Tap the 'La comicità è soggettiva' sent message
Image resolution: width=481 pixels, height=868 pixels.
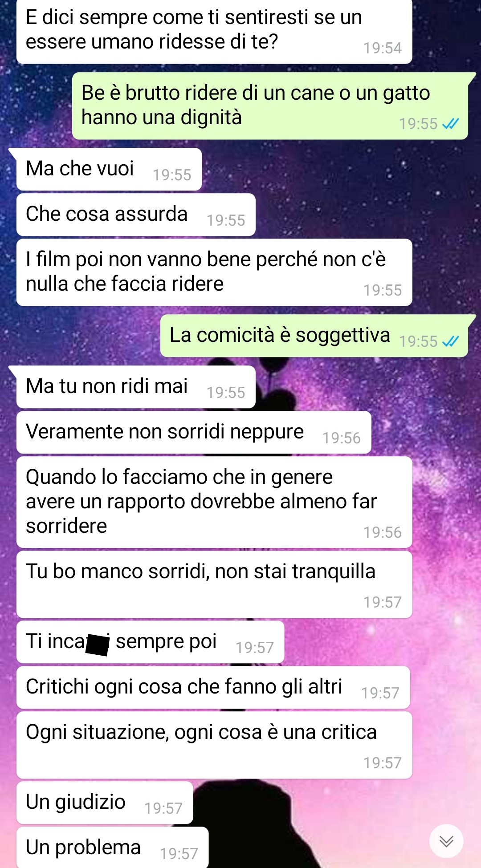coord(314,336)
